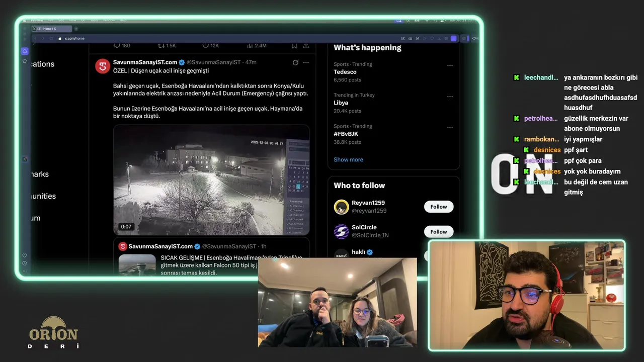Open the Help menu
Screen dimensions: 644x362
[123, 20]
